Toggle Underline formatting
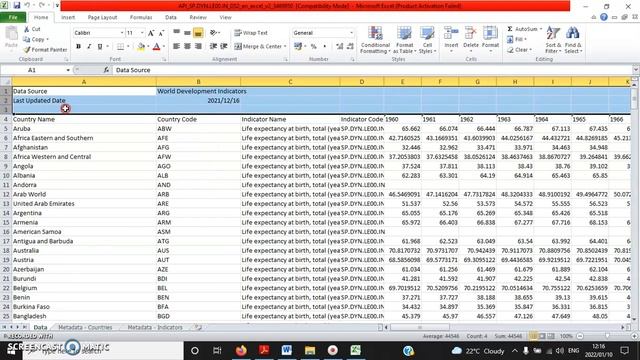This screenshot has width=640, height=360. 100,47
